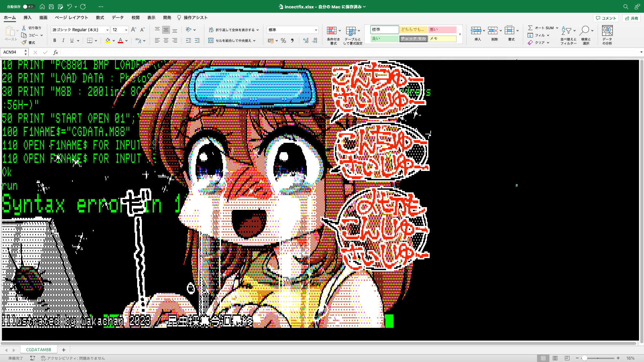The width and height of the screenshot is (644, 362).
Task: Expand the merge and center (セルを結合して中央揃え) dropdown
Action: coord(255,41)
